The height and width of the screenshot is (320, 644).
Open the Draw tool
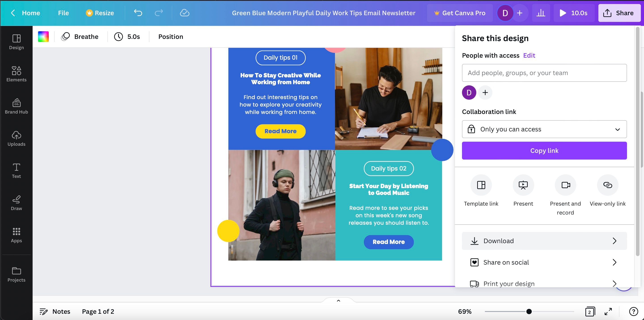pyautogui.click(x=16, y=202)
